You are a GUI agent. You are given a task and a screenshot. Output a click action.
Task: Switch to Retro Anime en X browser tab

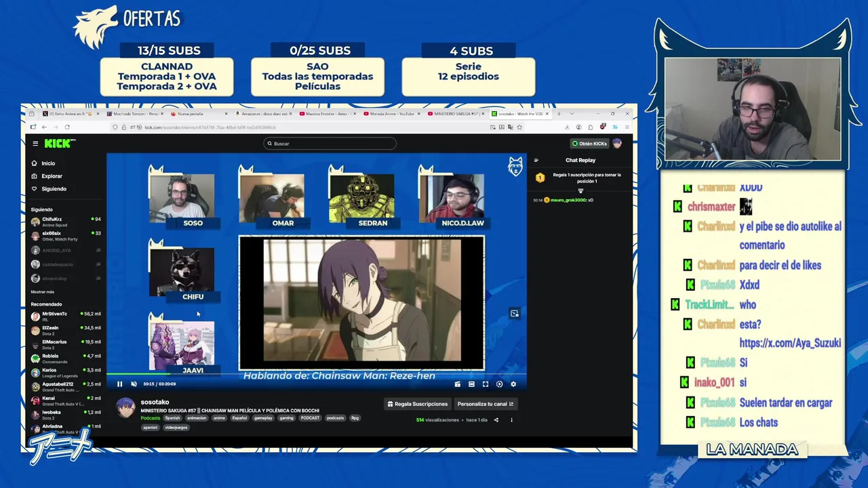[71, 114]
